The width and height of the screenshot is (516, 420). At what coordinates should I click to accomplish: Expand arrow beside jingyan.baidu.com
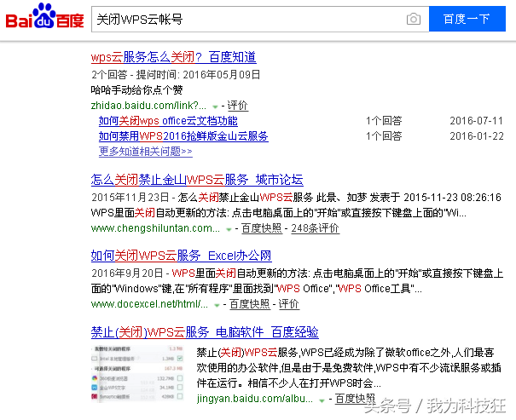click(x=322, y=400)
